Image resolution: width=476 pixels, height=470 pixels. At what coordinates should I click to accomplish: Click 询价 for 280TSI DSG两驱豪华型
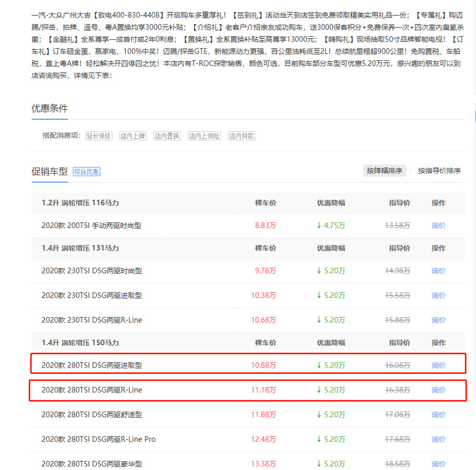438,464
